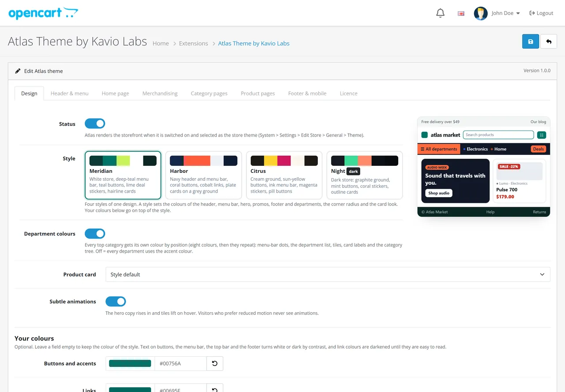The width and height of the screenshot is (565, 392).
Task: Click John Doe's avatar picture
Action: [481, 13]
